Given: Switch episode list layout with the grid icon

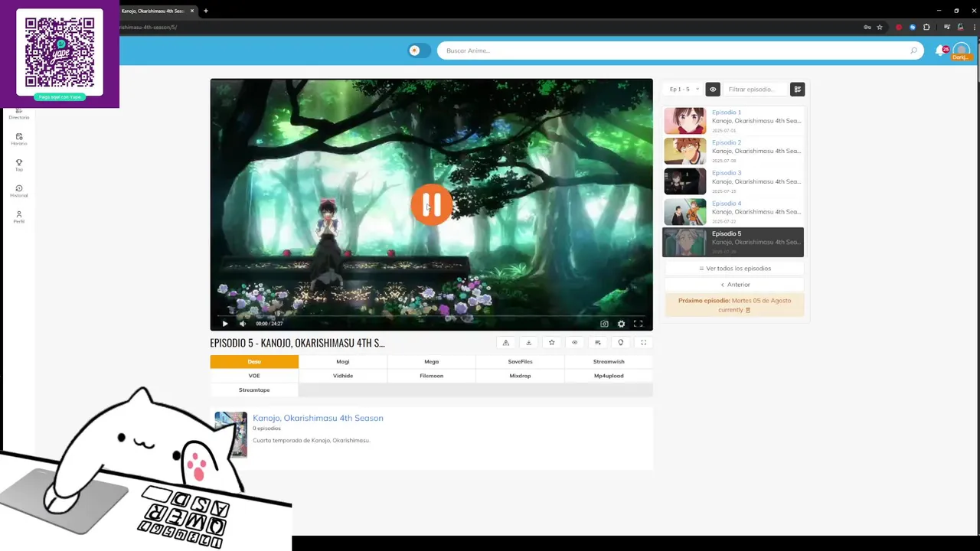Looking at the screenshot, I should point(797,90).
